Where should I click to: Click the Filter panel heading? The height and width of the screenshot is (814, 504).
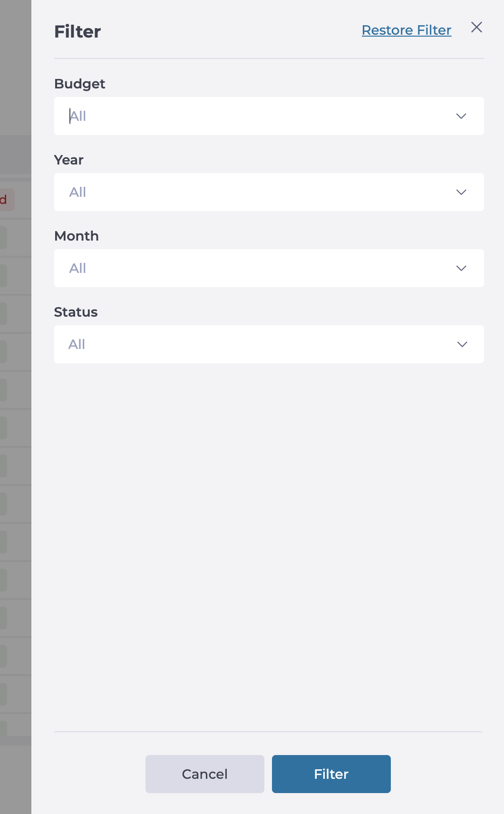pos(78,31)
